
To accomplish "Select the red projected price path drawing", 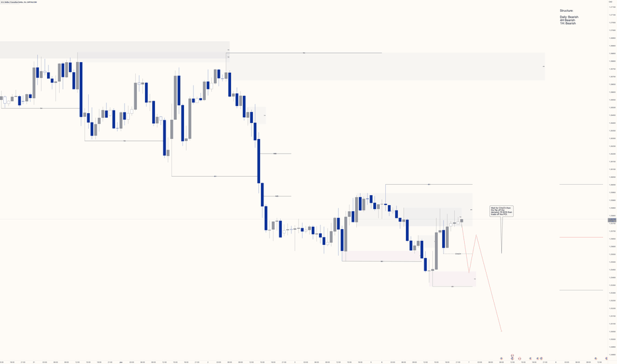I will tap(482, 275).
